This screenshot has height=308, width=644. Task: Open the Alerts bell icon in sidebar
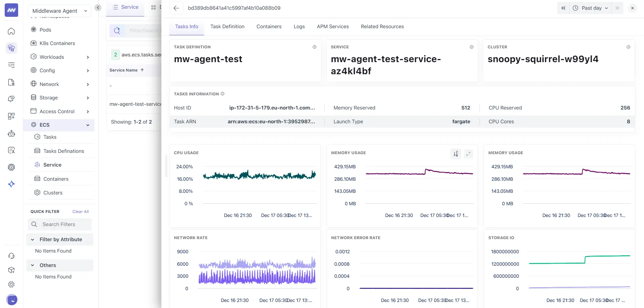tap(11, 99)
